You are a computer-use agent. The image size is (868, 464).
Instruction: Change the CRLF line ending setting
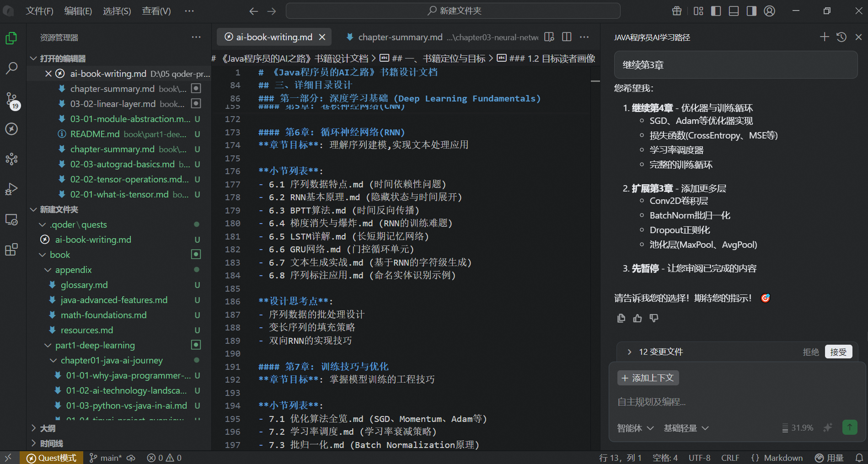pos(730,458)
